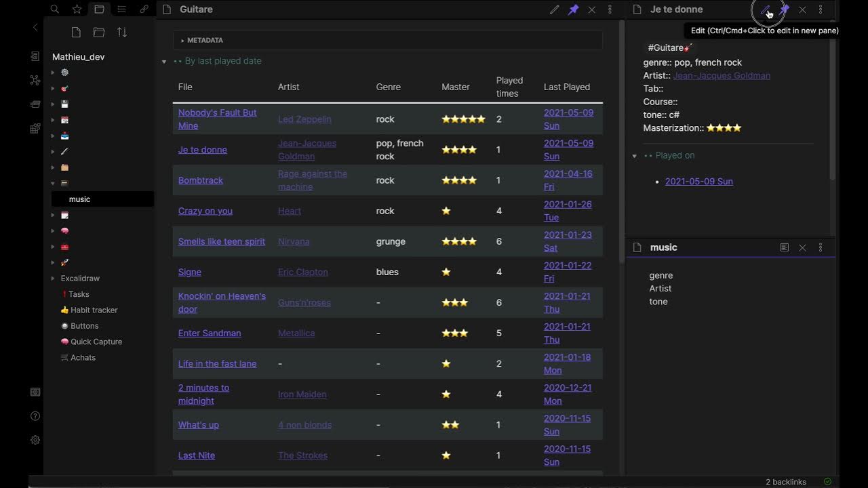Collapse the left sidebar with the arrow

click(35, 27)
